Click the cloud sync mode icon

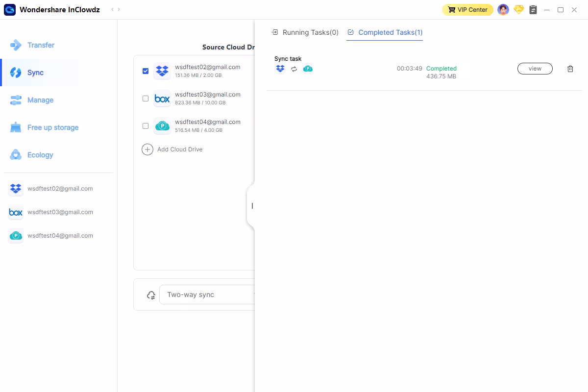(x=151, y=295)
